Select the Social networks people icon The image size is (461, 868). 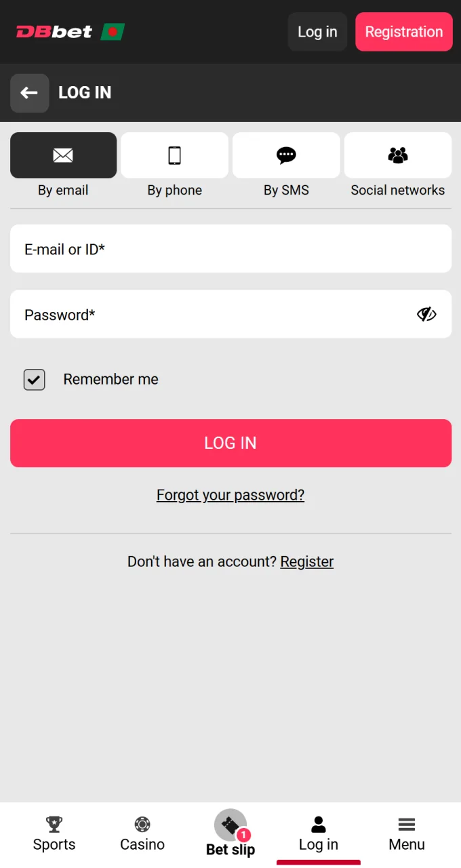coord(397,155)
